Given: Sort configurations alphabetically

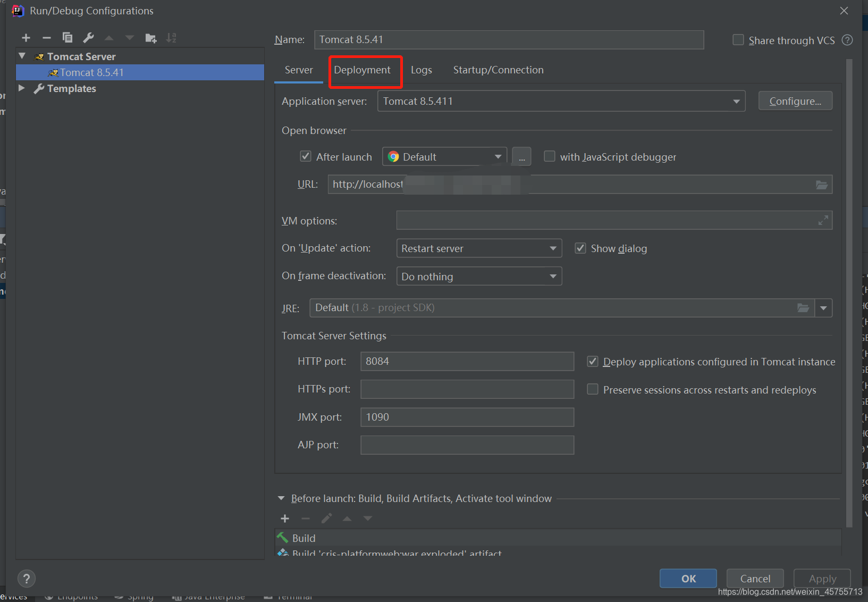Looking at the screenshot, I should [x=171, y=38].
